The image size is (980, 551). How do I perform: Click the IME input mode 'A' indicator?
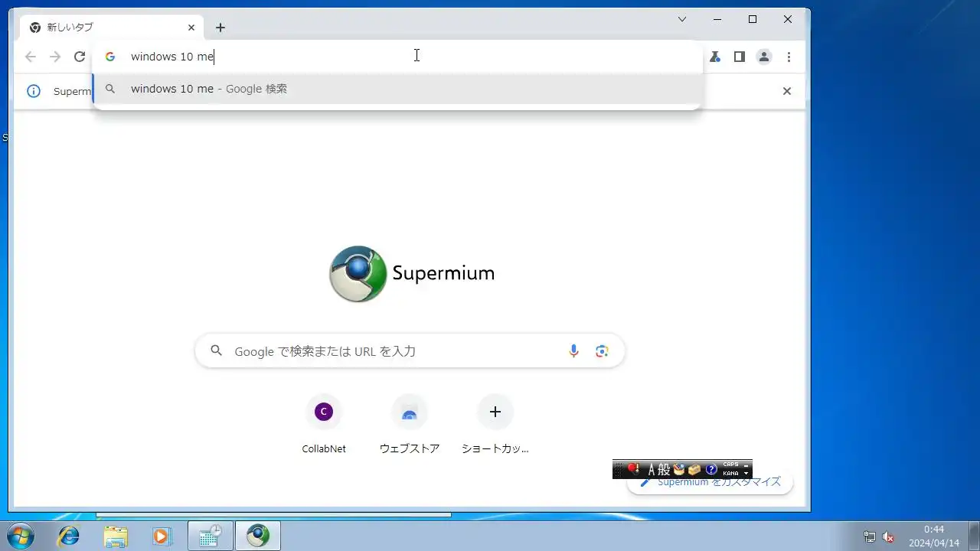[x=652, y=469]
